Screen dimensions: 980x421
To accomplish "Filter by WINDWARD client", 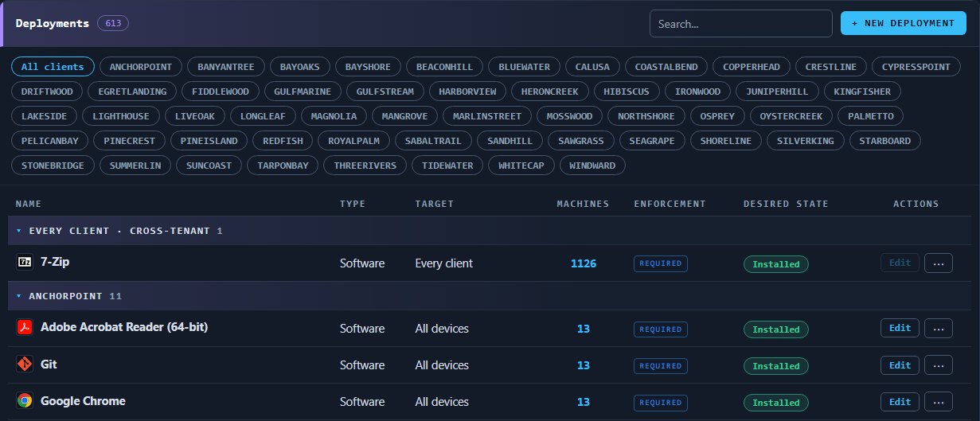I will 593,166.
